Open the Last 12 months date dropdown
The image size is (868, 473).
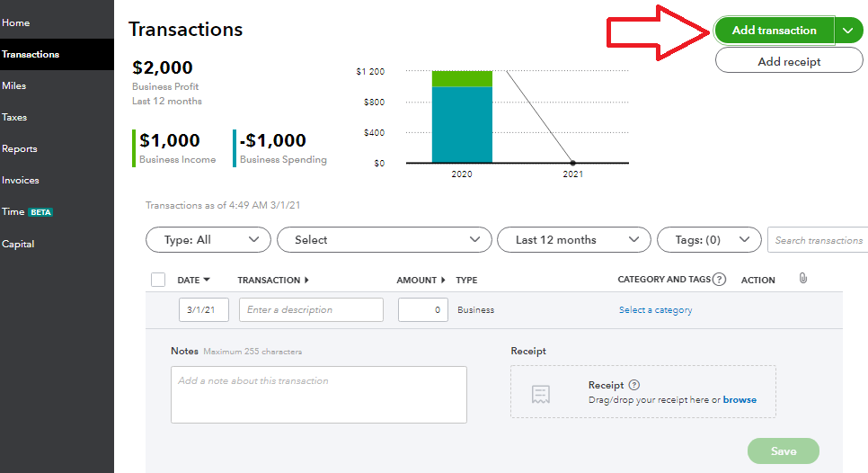573,240
